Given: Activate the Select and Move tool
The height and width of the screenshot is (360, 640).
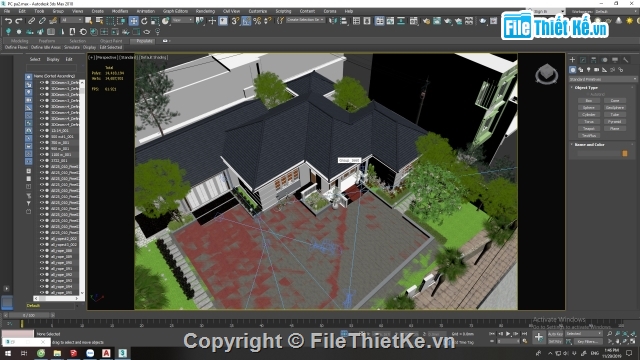Looking at the screenshot, I should point(133,21).
